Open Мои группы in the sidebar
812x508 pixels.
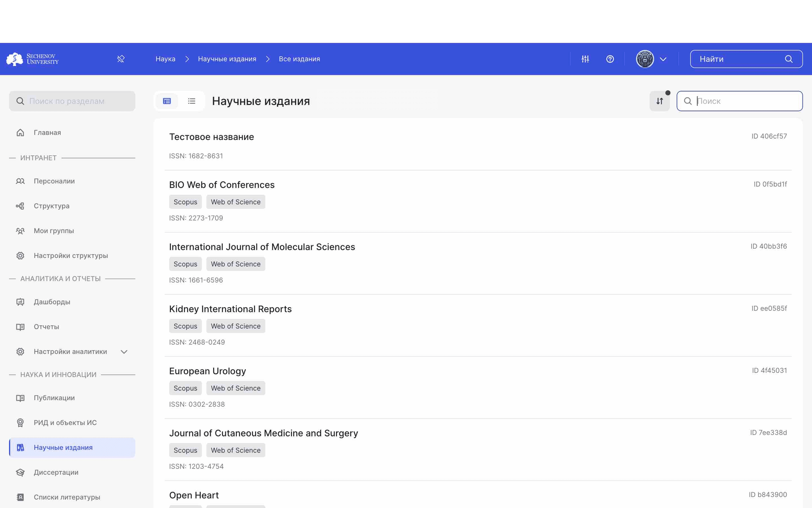click(72, 231)
